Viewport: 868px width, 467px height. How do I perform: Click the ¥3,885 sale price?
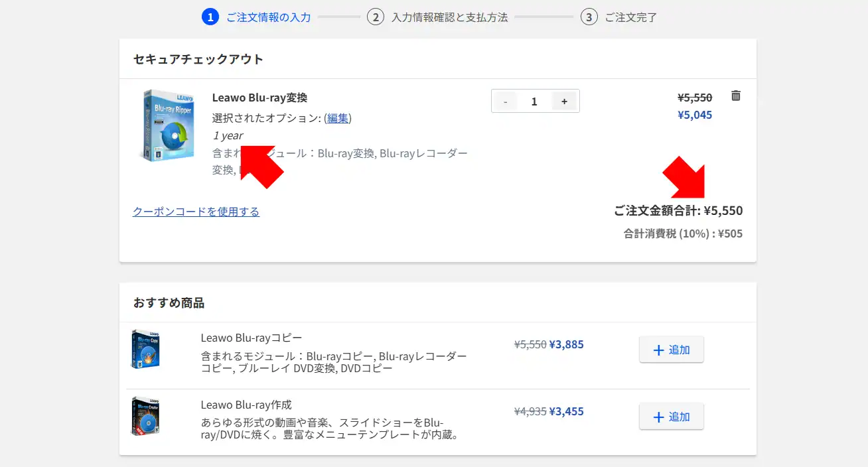[567, 344]
